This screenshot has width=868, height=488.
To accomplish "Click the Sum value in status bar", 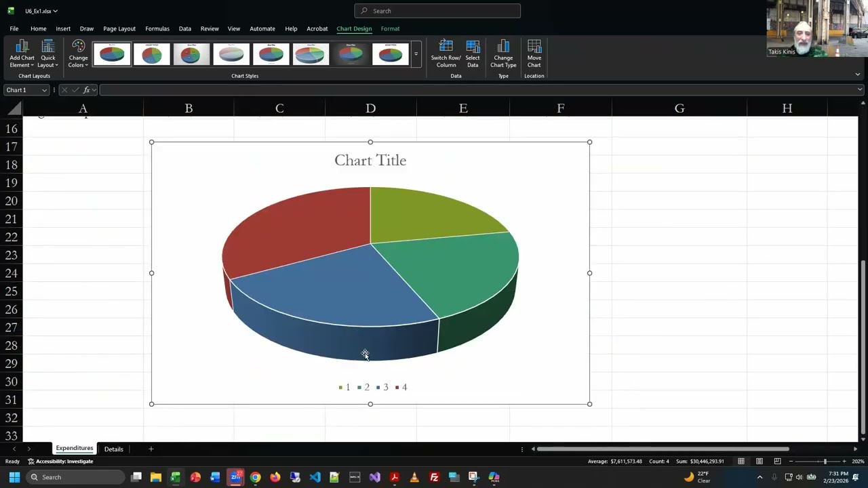I will [700, 462].
